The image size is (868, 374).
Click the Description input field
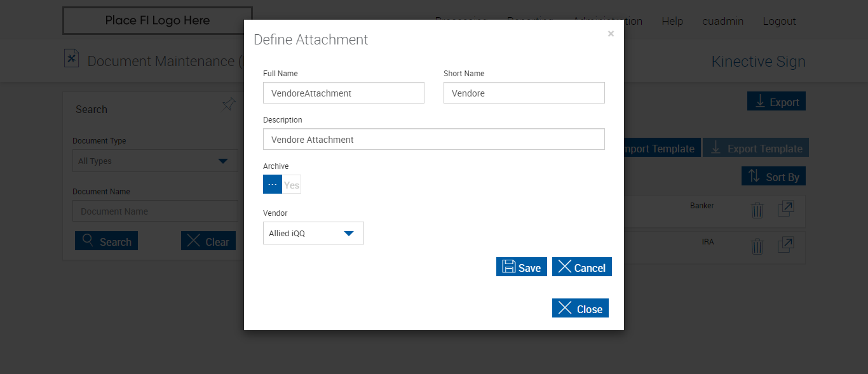[433, 140]
